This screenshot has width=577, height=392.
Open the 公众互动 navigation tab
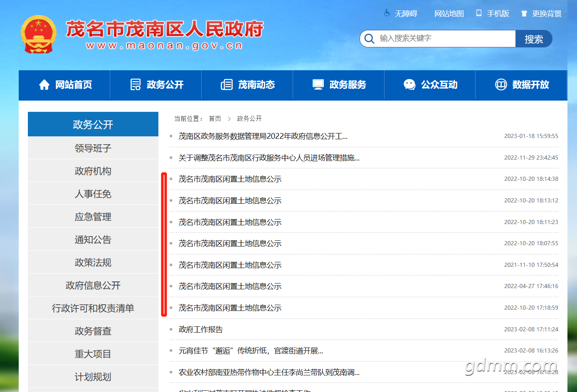[x=430, y=85]
